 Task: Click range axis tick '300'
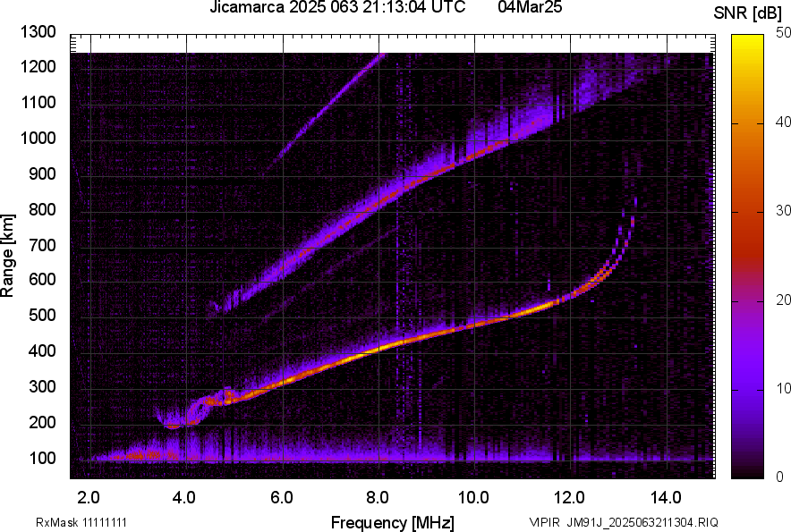point(42,387)
